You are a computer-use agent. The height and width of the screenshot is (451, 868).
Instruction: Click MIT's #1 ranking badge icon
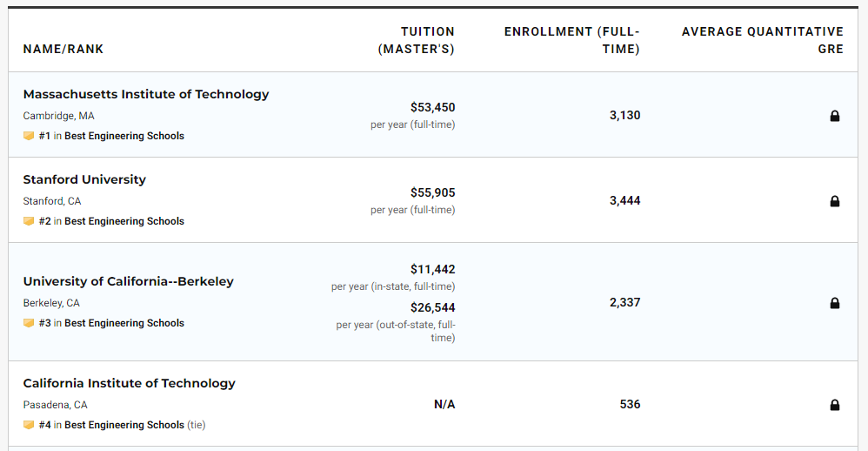click(x=29, y=136)
